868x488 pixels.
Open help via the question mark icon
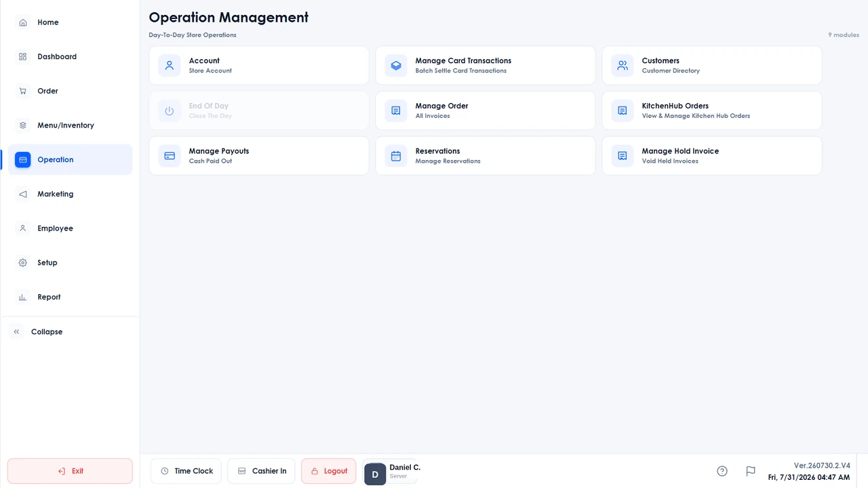click(722, 471)
